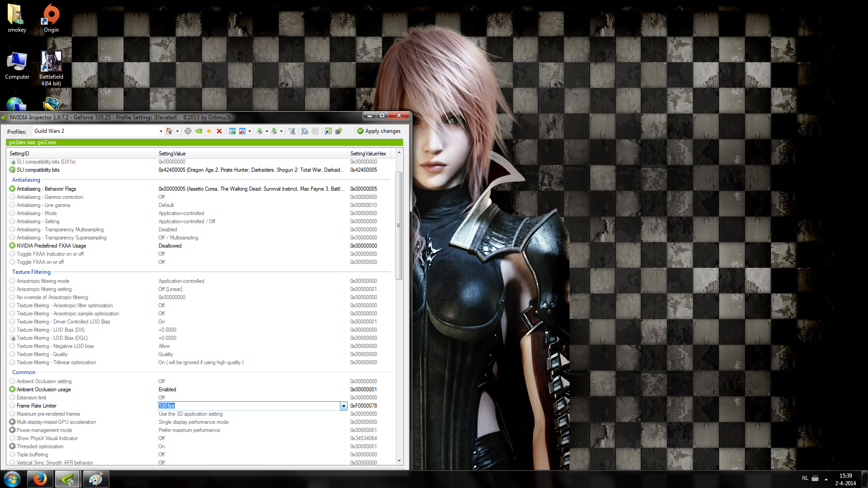Open the Windows Start button
This screenshot has height=488, width=868.
point(12,479)
